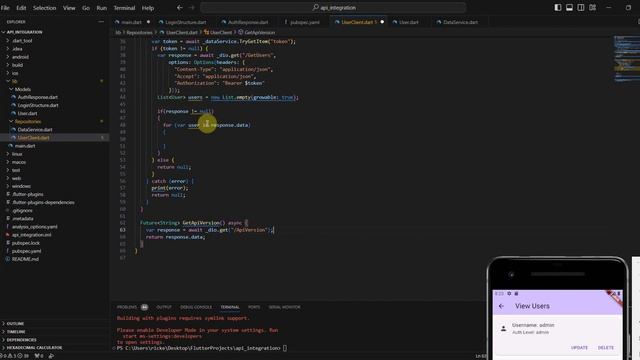Open main.dart in the explorer tree
The height and width of the screenshot is (360, 640).
pyautogui.click(x=25, y=146)
